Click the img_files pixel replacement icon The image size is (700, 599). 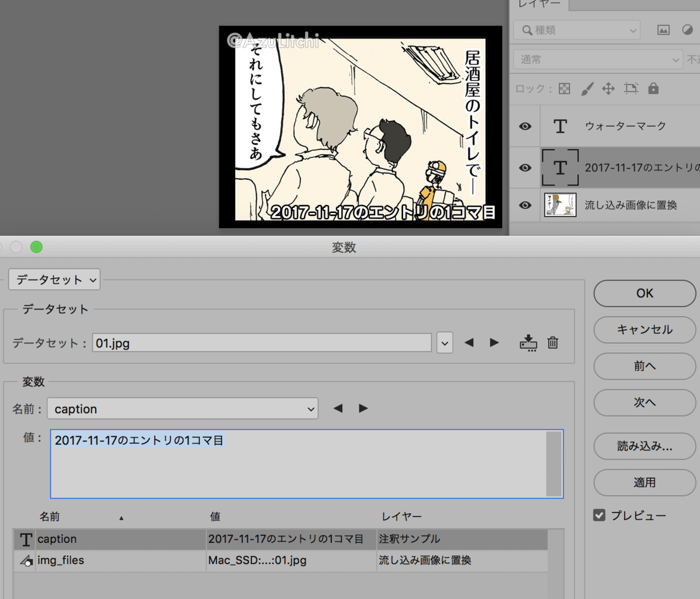click(26, 561)
